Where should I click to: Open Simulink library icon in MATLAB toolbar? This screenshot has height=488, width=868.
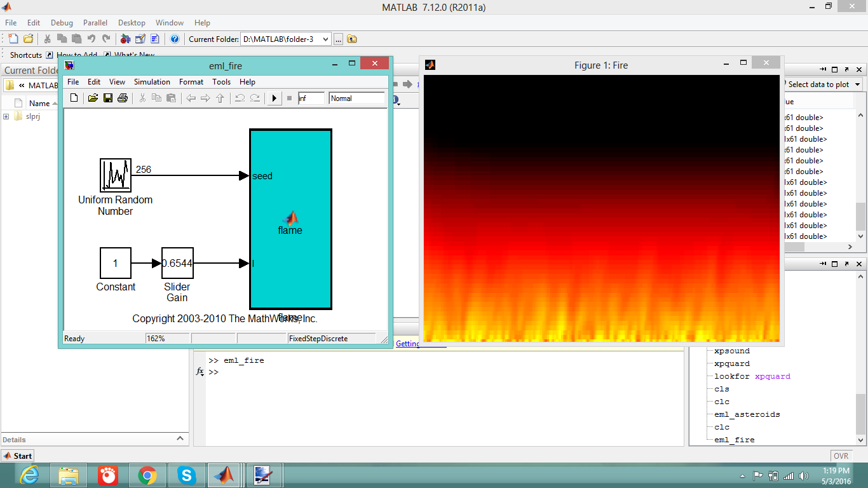point(125,39)
